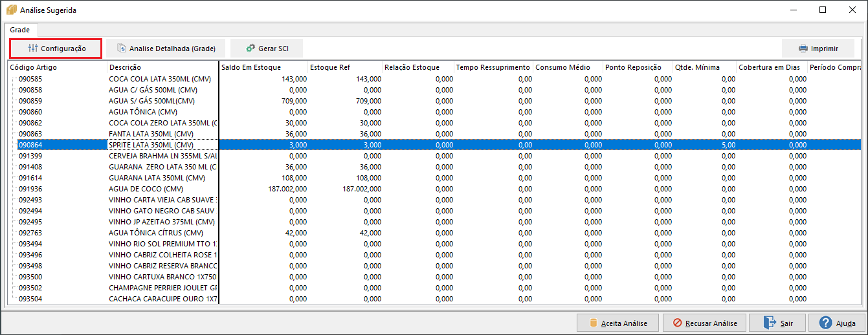Click the red prohibition icon on Recusar Análise

(x=677, y=323)
